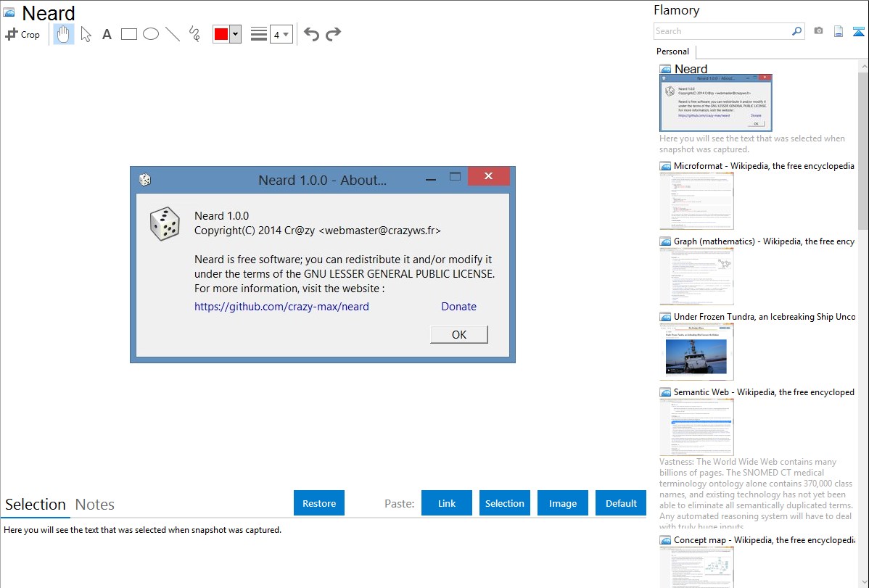
Task: Click the large dice logo in About dialog
Action: (x=165, y=224)
